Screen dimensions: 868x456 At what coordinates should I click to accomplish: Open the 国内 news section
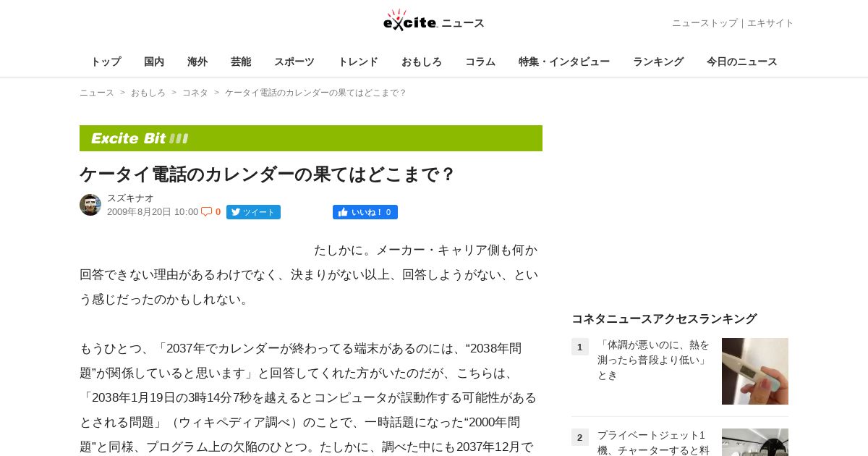154,62
